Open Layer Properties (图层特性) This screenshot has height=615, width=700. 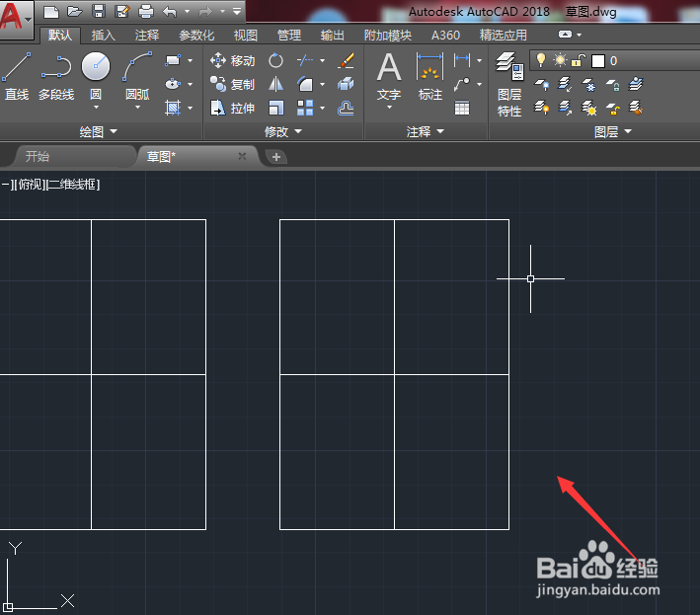(x=509, y=84)
